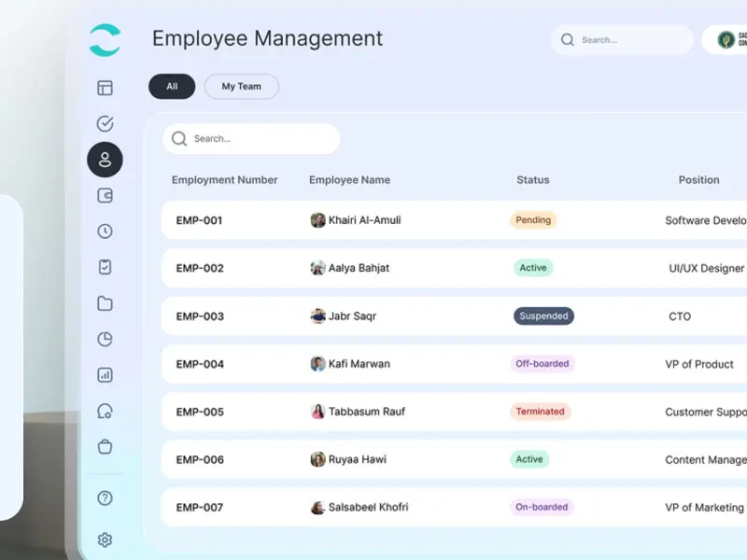Open employee name Ruyaa Hawi
This screenshot has width=747, height=560.
point(358,459)
